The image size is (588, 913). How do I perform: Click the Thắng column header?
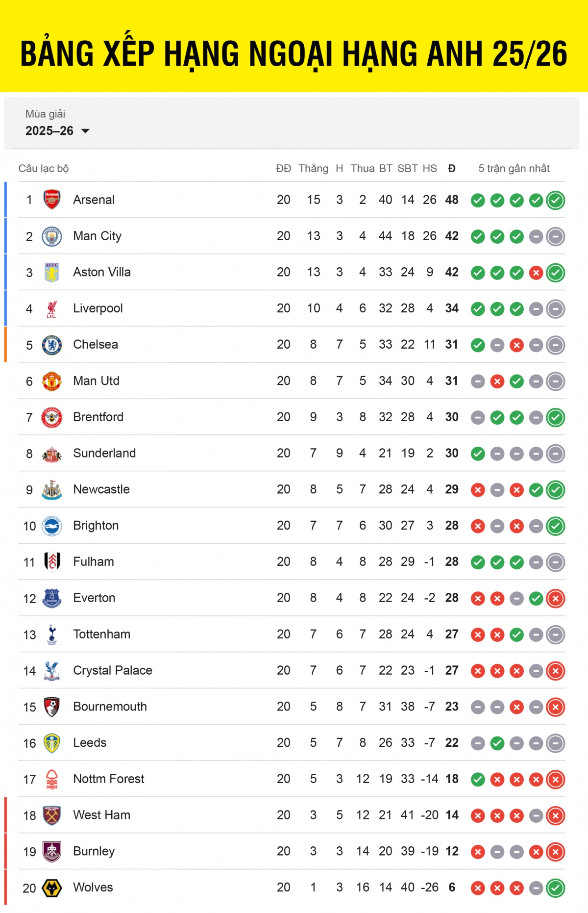pyautogui.click(x=314, y=169)
